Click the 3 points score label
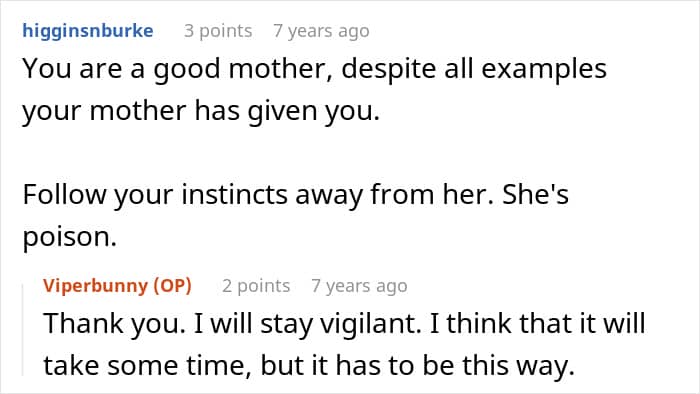Screen dimensions: 700x394 (218, 31)
